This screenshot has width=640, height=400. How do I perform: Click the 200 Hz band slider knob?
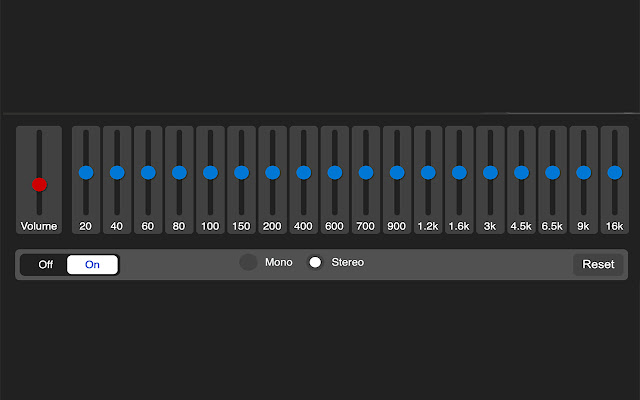[272, 173]
